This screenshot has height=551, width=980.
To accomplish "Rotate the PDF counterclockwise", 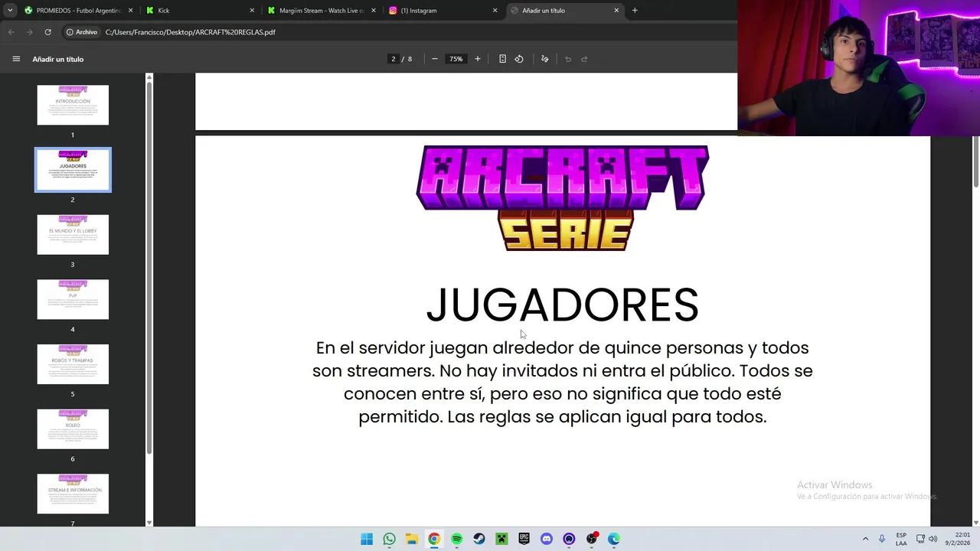I will tap(519, 59).
